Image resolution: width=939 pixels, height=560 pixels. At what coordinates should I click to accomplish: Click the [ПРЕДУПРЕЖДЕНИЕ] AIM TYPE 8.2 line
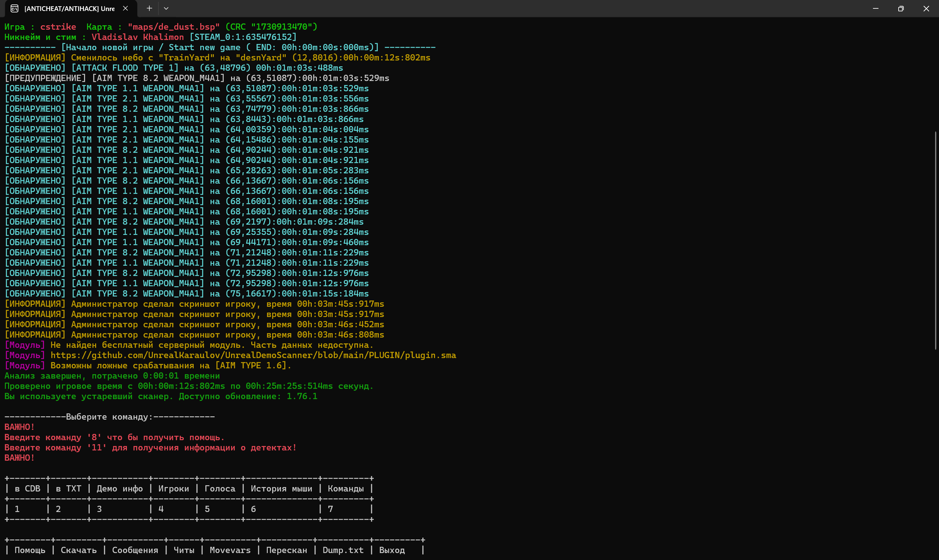click(x=197, y=78)
